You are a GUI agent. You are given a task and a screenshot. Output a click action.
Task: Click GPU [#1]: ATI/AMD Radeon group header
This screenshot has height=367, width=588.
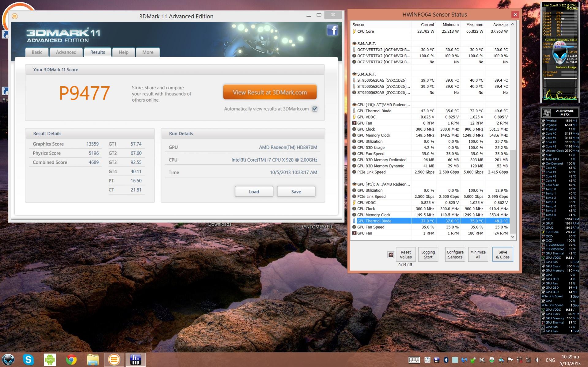430,184
